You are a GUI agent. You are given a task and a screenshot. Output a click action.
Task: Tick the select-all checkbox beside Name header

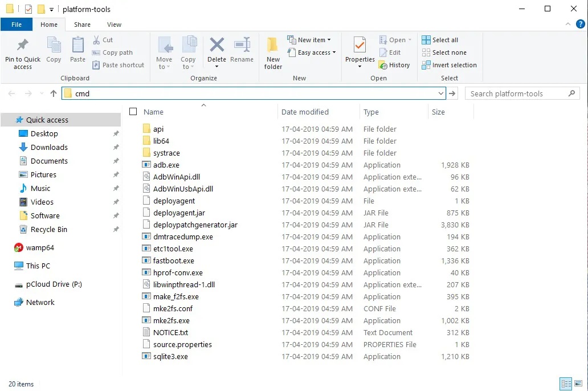pos(133,112)
